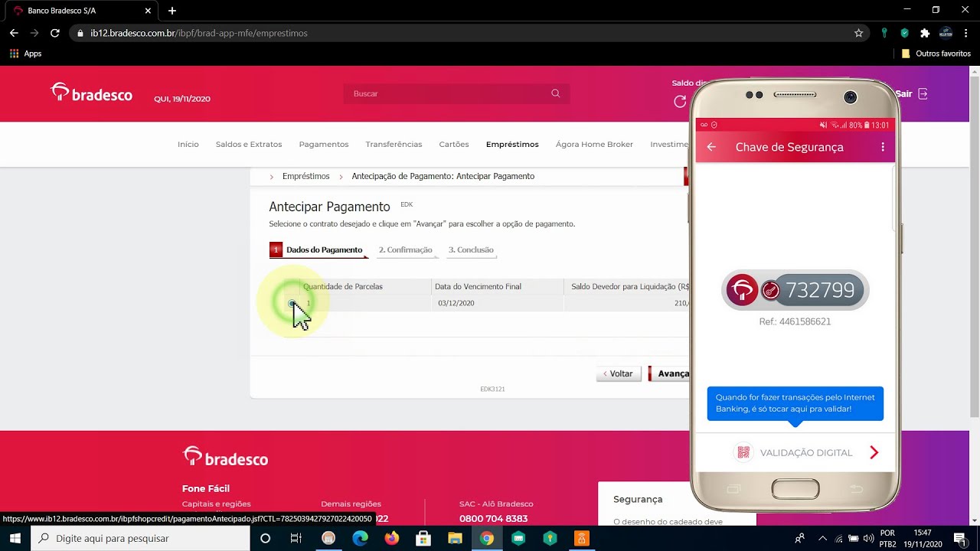Open the Pagamentos menu
The image size is (980, 551).
(x=324, y=144)
